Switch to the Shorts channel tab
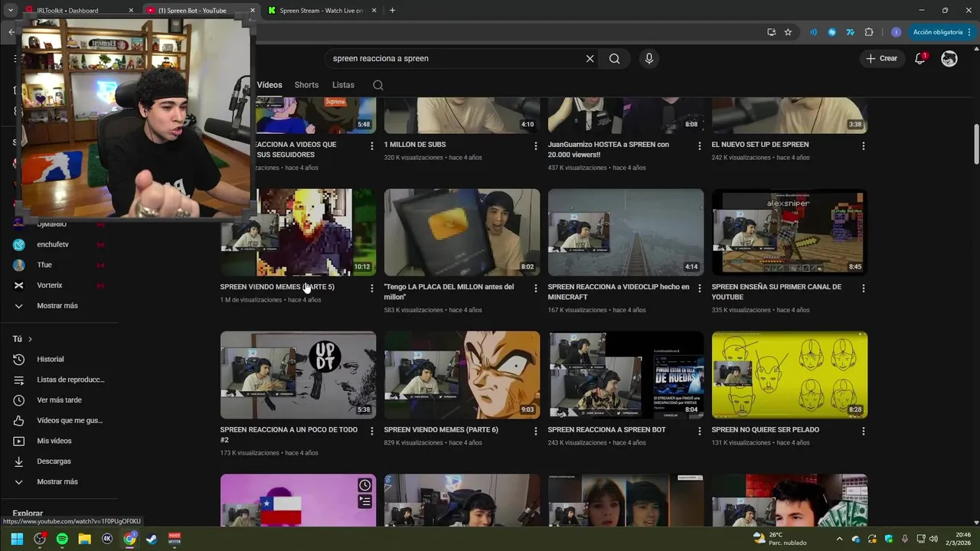The width and height of the screenshot is (980, 551). (306, 85)
